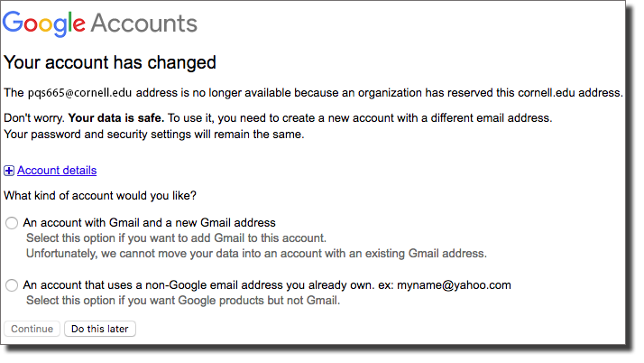Image resolution: width=644 pixels, height=363 pixels.
Task: Click the Do this later button
Action: [x=100, y=329]
